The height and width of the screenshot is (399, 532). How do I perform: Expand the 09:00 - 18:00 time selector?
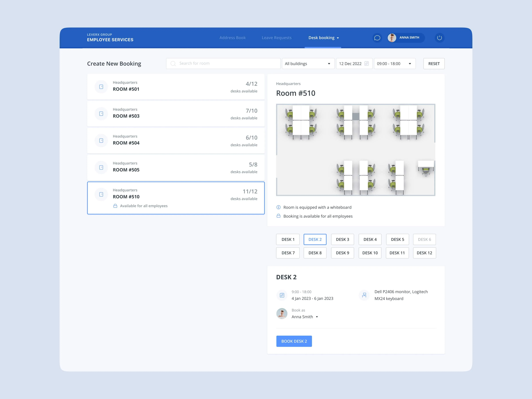tap(394, 63)
